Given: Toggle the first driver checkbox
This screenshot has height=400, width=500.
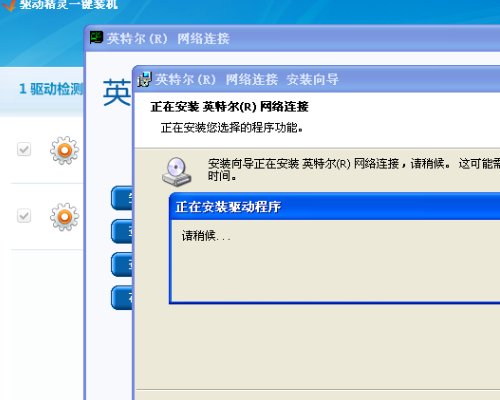Looking at the screenshot, I should [x=24, y=149].
